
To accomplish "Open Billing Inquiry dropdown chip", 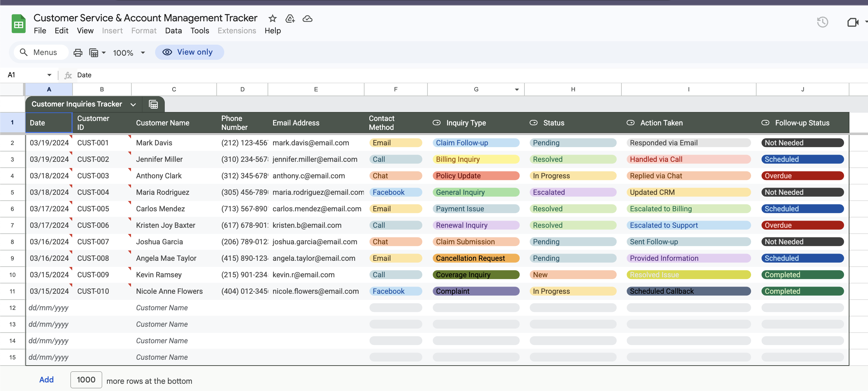I will pos(476,159).
